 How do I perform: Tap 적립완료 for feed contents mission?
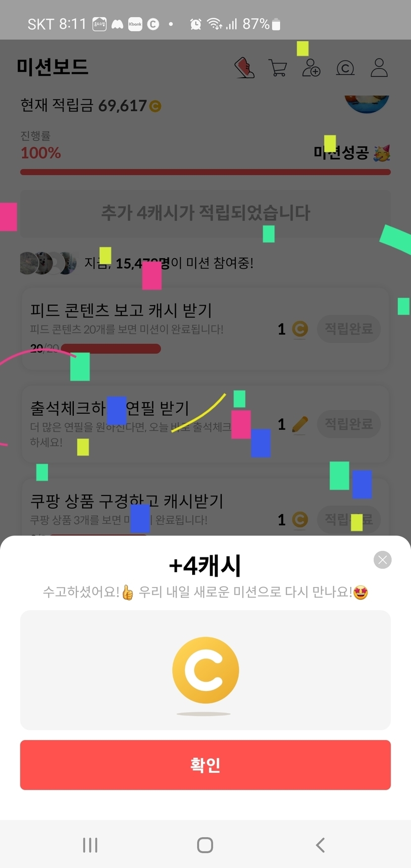(x=349, y=328)
